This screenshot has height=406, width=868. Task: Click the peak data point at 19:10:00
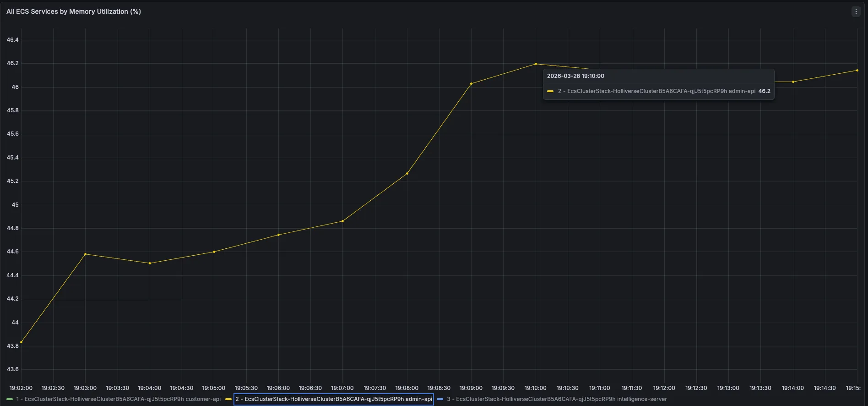point(536,64)
